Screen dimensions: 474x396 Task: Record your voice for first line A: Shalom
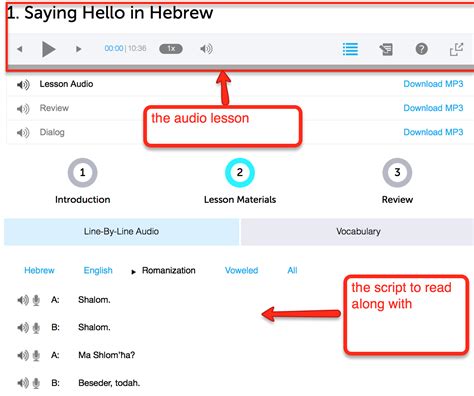(x=36, y=300)
